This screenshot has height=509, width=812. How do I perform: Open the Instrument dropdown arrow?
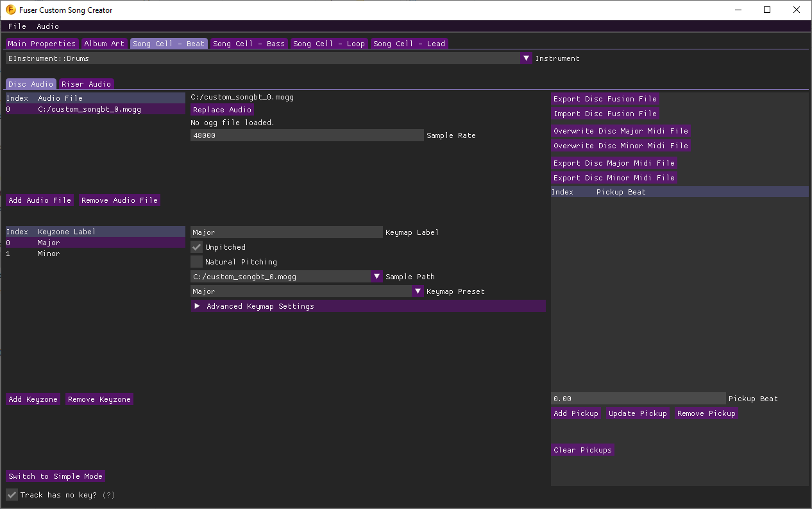pos(527,58)
